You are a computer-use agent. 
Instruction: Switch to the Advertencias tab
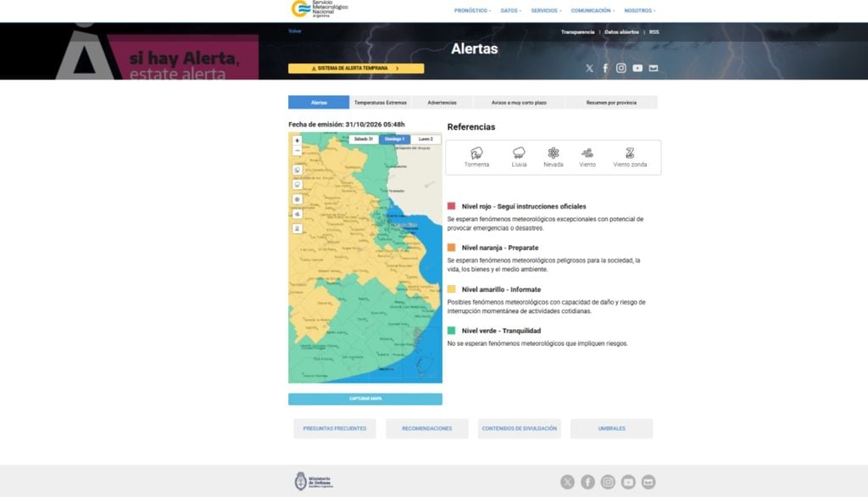tap(442, 103)
